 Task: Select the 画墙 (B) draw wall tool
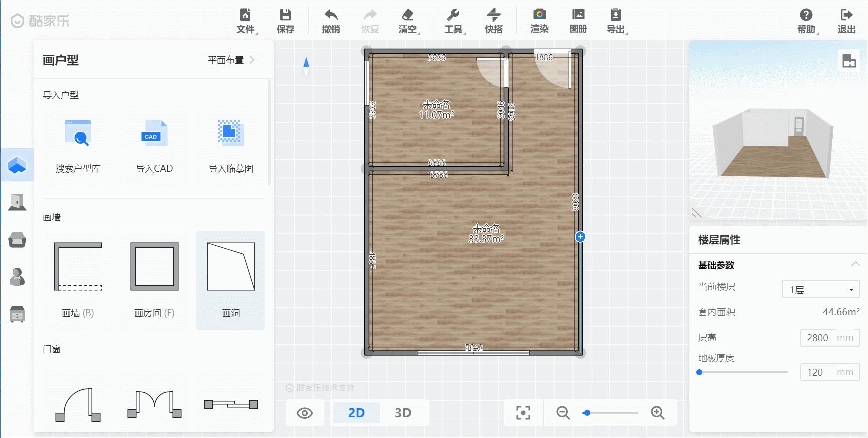coord(78,280)
